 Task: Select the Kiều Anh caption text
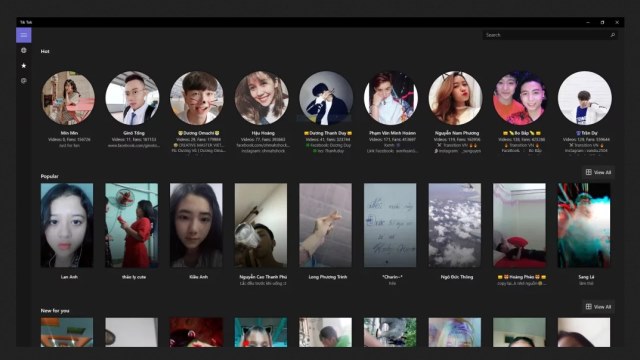click(x=198, y=277)
